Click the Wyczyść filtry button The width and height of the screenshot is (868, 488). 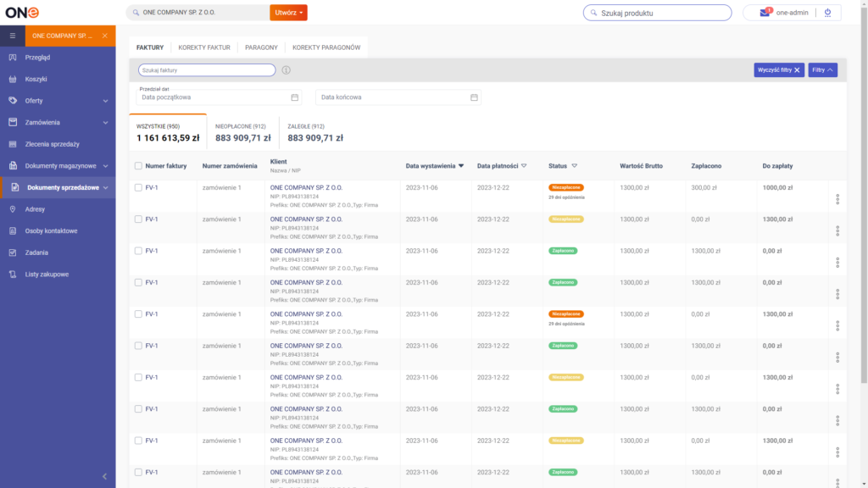click(779, 70)
